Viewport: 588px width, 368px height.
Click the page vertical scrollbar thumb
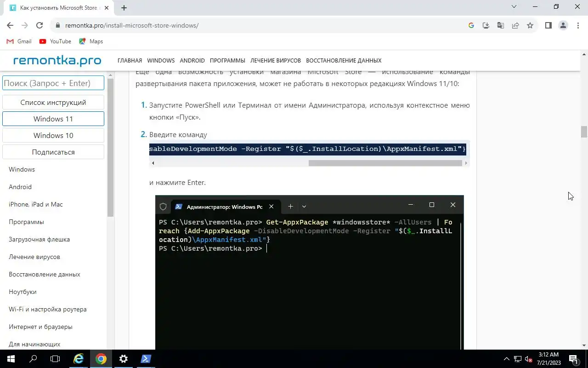(x=584, y=132)
